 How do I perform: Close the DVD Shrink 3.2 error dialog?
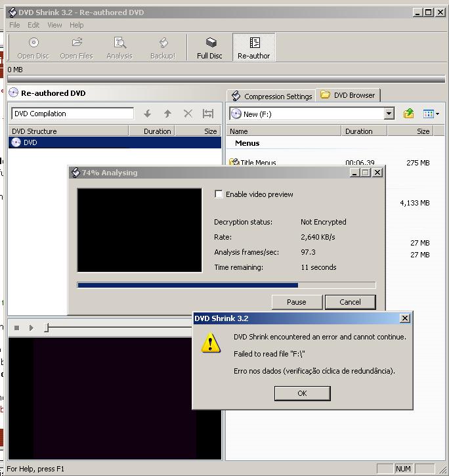pos(404,318)
